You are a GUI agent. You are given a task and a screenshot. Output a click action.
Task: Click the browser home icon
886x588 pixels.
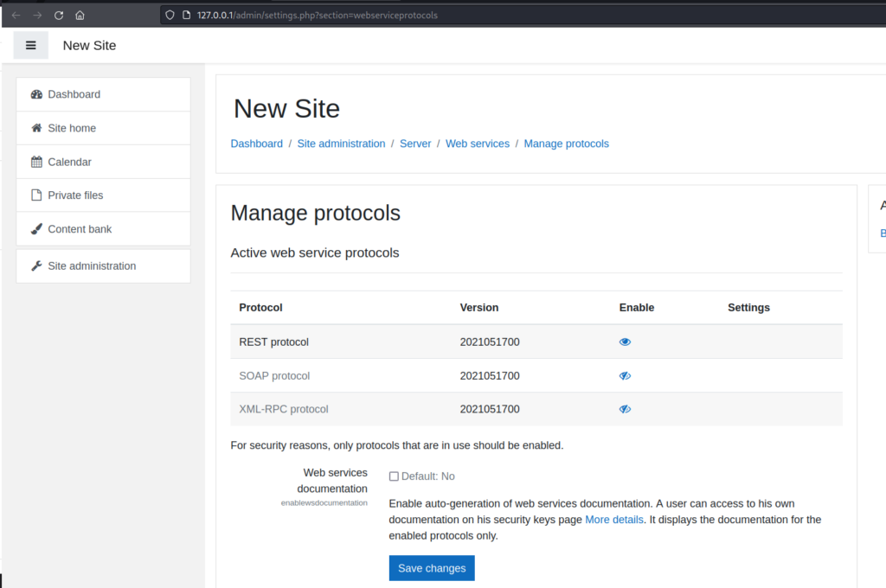click(80, 16)
